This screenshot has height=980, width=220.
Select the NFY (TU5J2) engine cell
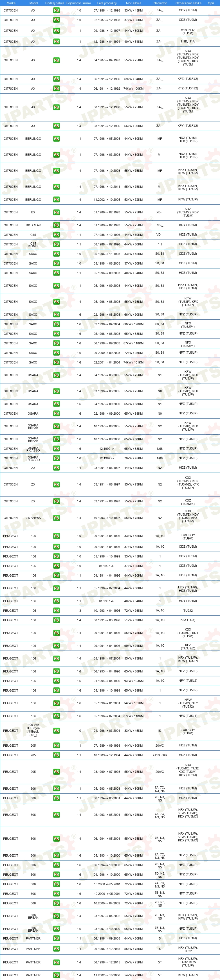click(x=188, y=681)
